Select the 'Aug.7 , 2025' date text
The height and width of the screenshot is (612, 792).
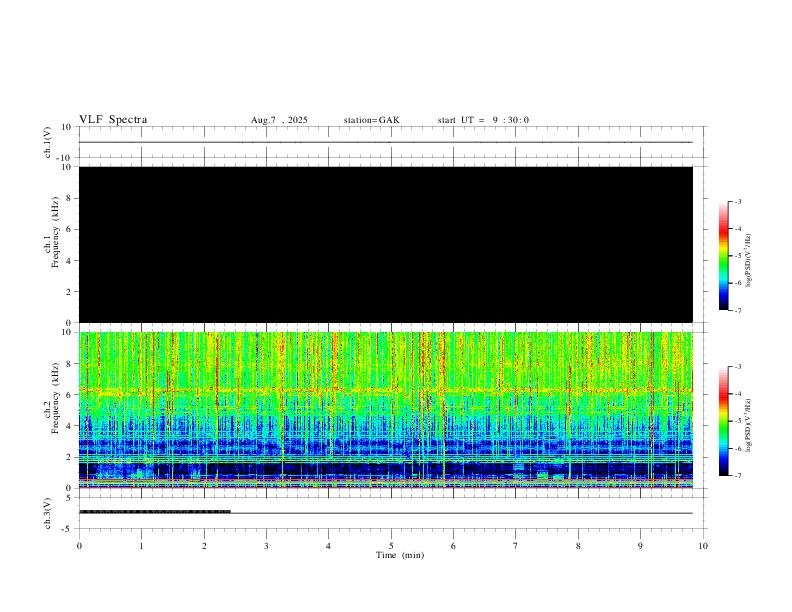point(279,120)
